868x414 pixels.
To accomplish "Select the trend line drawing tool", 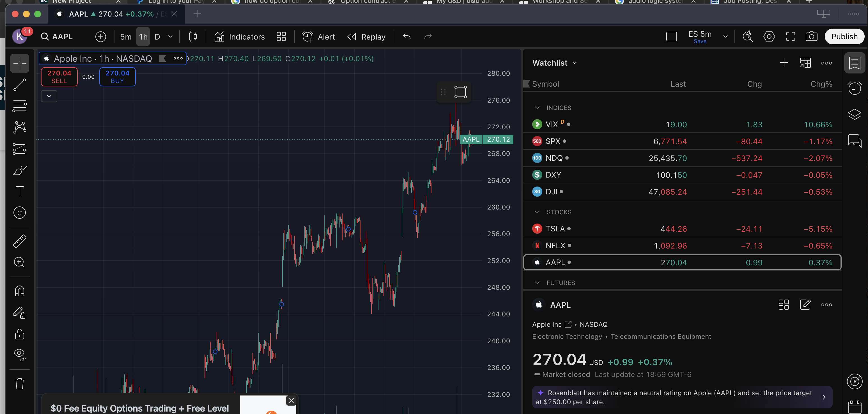I will 20,84.
